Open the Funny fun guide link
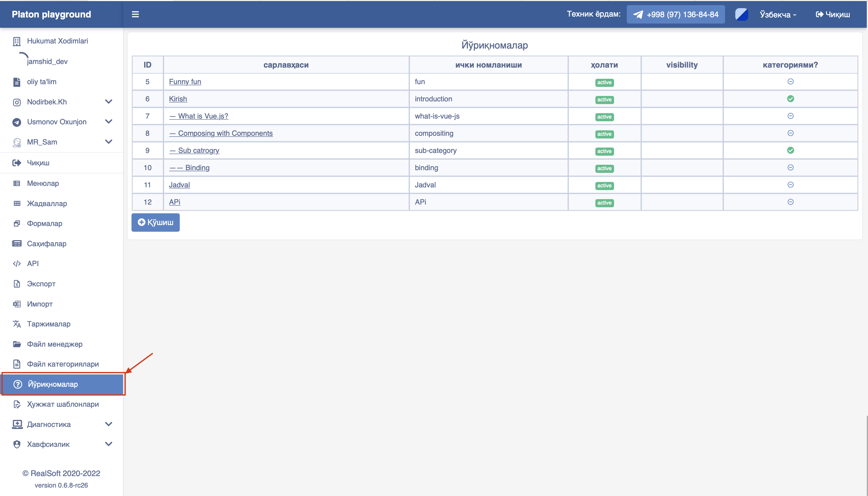 pos(185,82)
